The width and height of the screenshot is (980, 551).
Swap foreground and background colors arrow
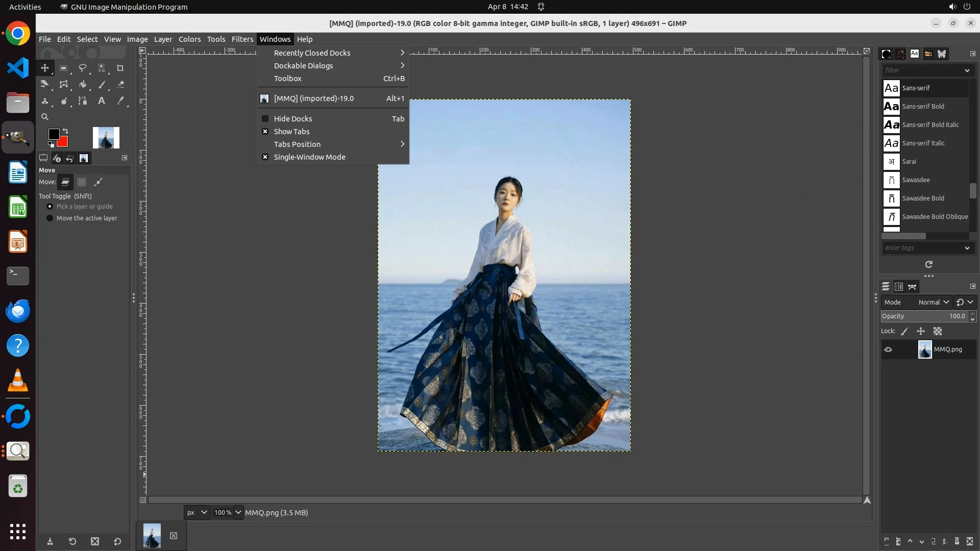coord(65,131)
